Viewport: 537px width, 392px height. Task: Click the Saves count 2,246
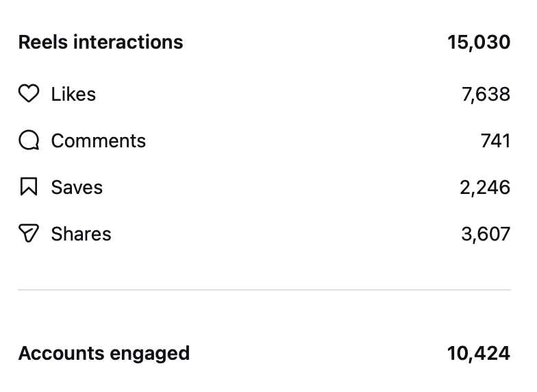(x=485, y=187)
